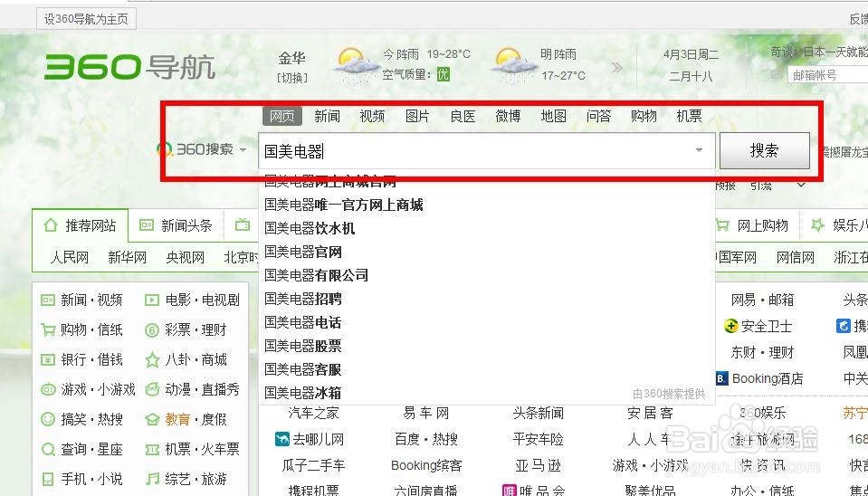Screen dimensions: 868x496
Task: Switch to the 机票 search tab
Action: [689, 116]
